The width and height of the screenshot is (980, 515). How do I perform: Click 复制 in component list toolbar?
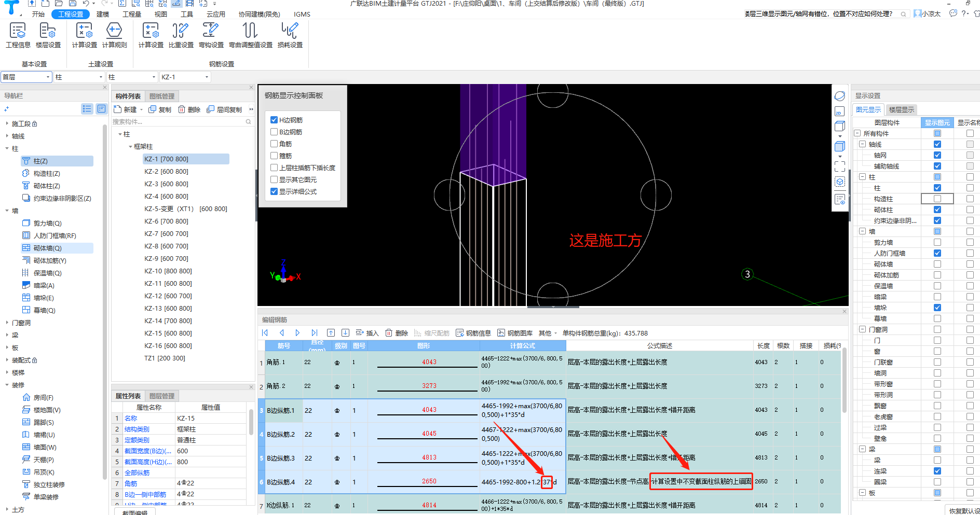point(160,109)
